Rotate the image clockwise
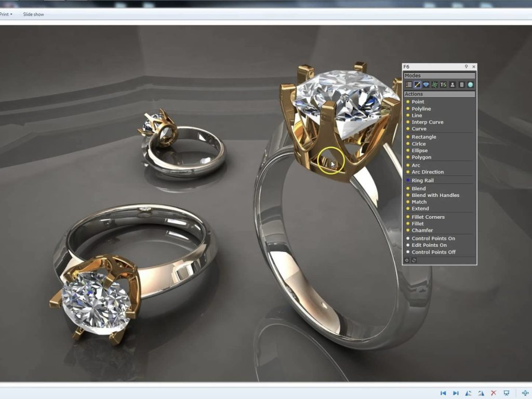 click(x=481, y=393)
